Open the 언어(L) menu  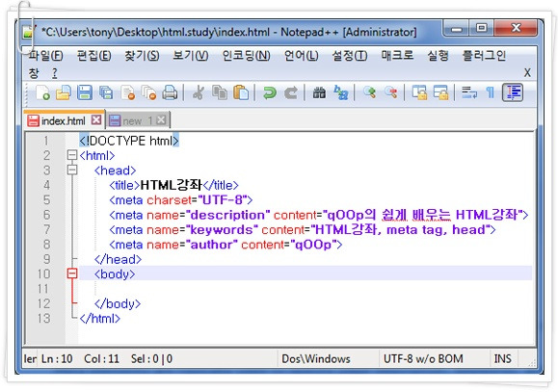(301, 56)
